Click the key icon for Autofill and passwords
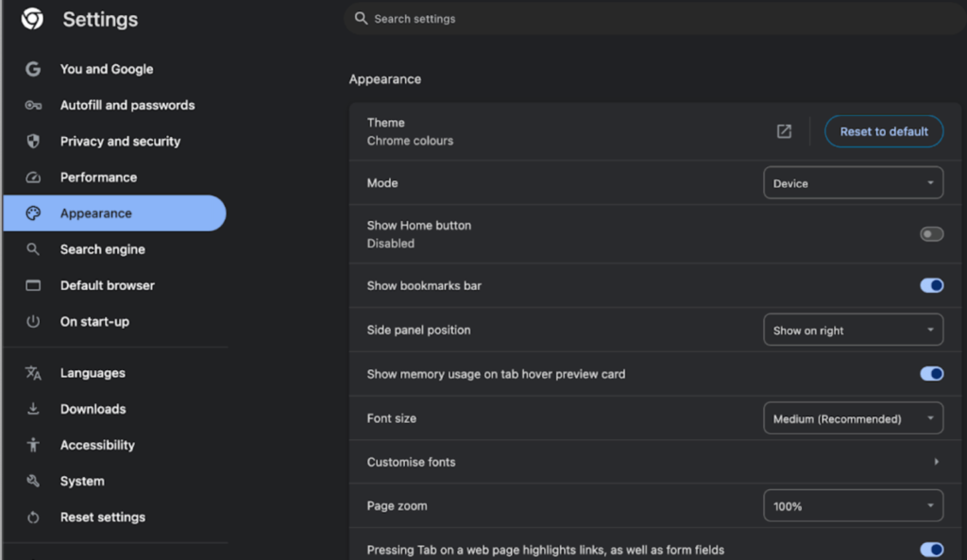Image resolution: width=967 pixels, height=560 pixels. (33, 106)
